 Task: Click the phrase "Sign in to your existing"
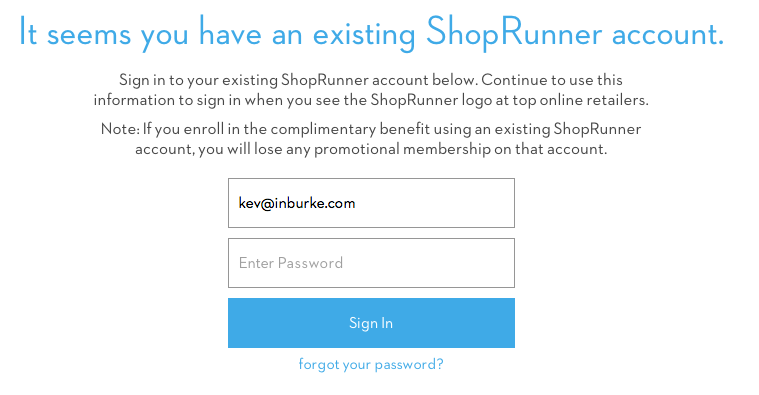point(198,80)
